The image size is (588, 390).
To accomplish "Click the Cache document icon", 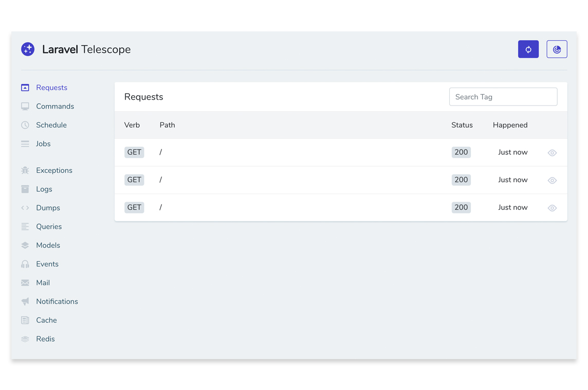I will pyautogui.click(x=25, y=320).
